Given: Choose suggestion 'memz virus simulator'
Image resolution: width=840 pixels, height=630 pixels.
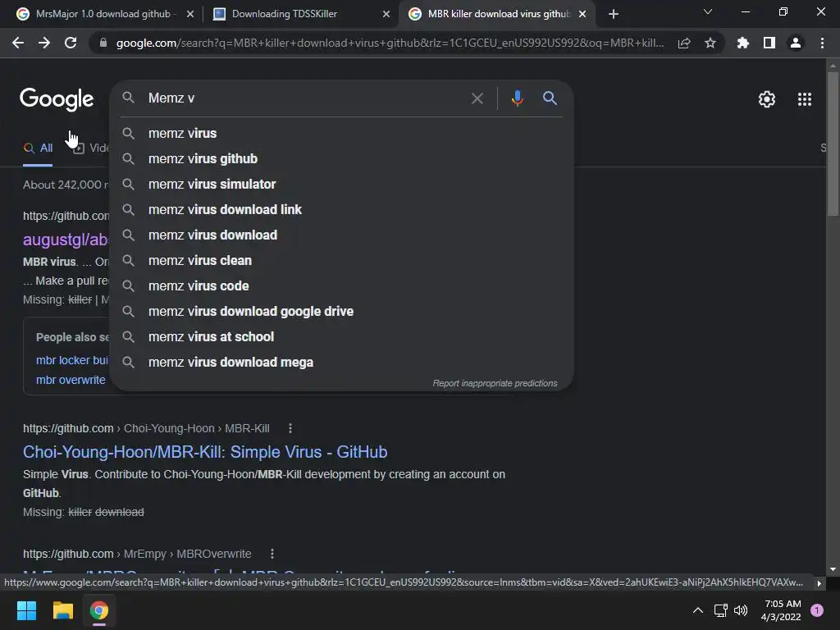Looking at the screenshot, I should pyautogui.click(x=342, y=185).
